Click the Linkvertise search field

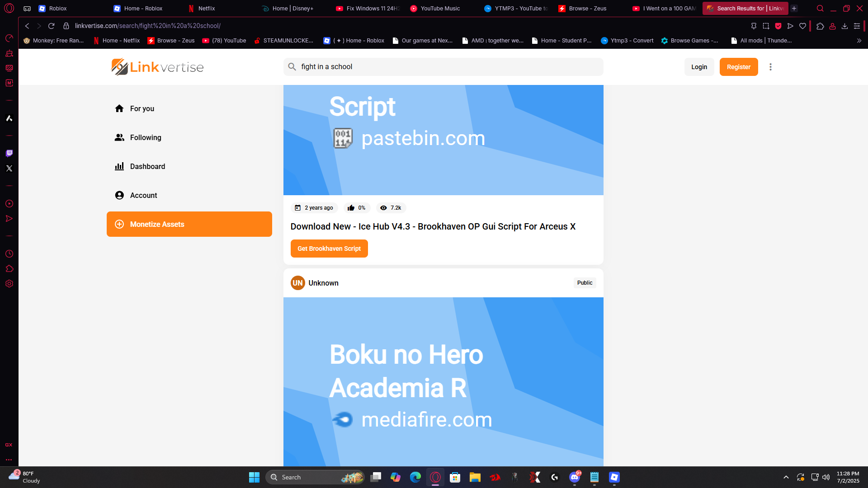[x=443, y=67]
